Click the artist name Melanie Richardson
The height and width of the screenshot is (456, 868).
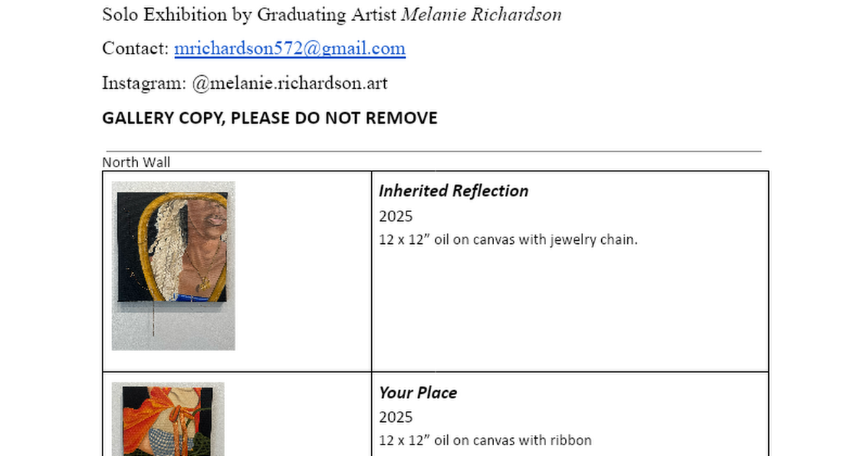tap(481, 14)
